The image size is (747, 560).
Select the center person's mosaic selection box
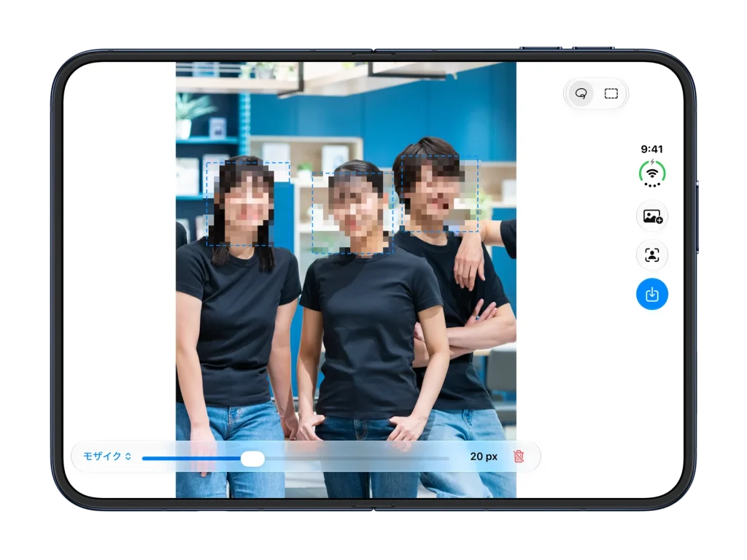(x=352, y=214)
